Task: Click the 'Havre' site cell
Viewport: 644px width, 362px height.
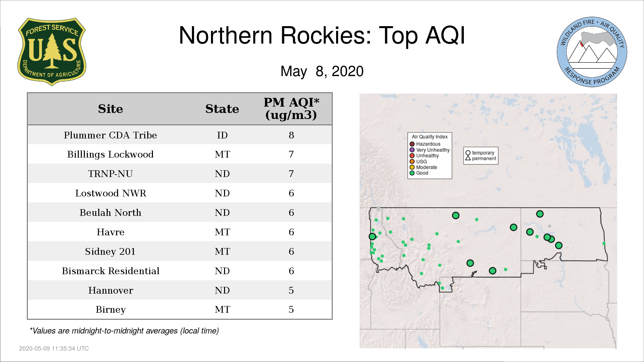Action: pos(110,232)
